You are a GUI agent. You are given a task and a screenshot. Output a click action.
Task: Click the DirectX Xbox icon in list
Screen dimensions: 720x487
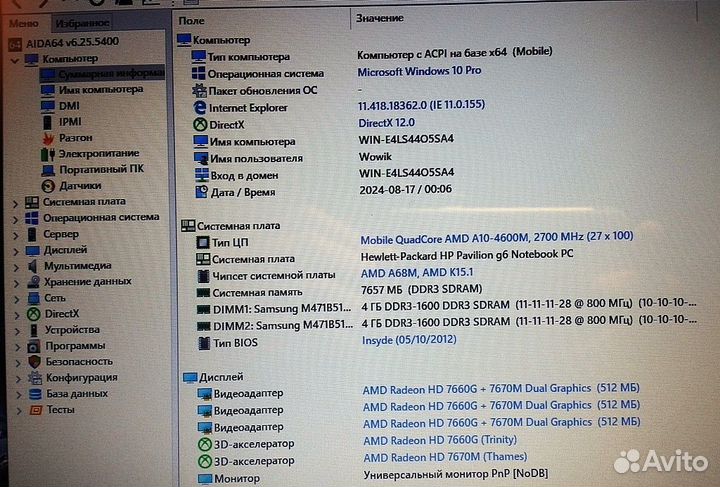coord(200,124)
